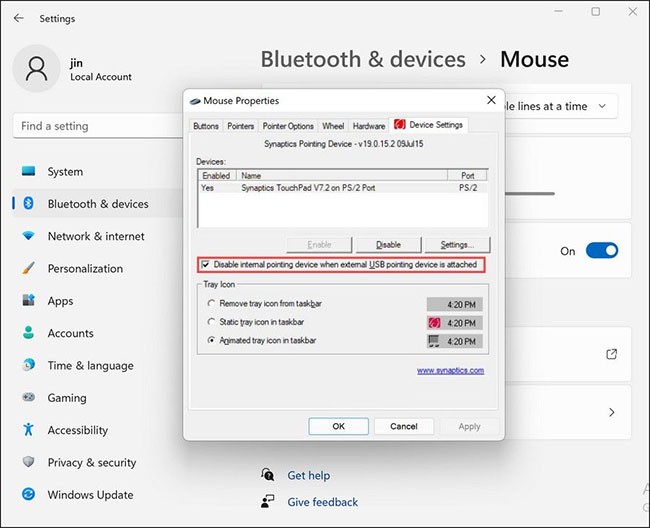Open Network & internet from the sidebar

95,236
